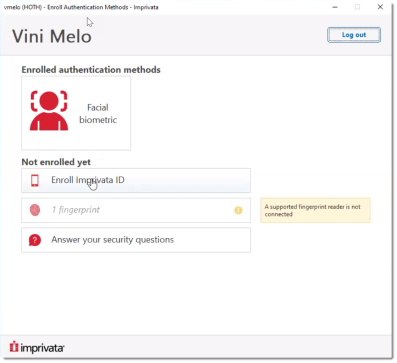Click the imprivata wordmark in footer

42,348
